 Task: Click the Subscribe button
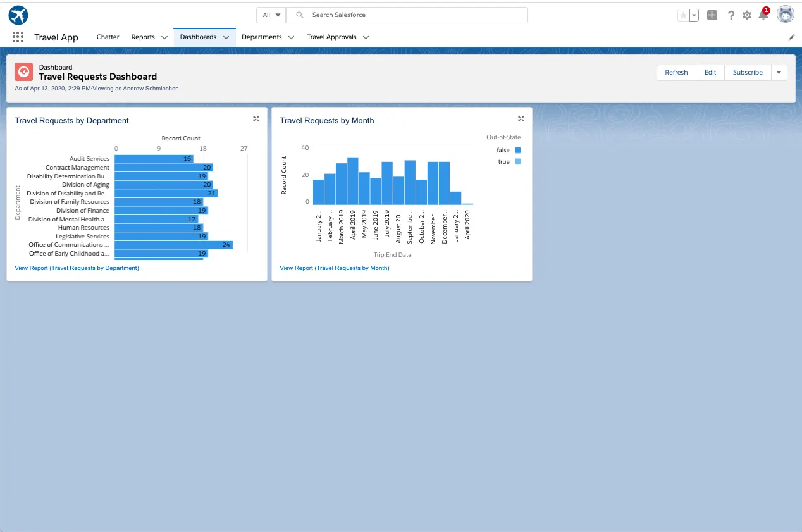point(748,72)
